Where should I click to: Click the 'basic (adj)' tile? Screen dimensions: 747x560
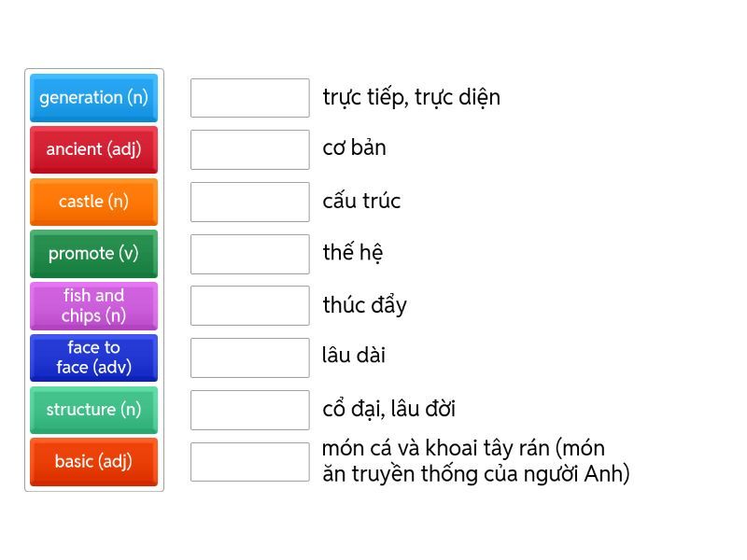click(x=93, y=462)
